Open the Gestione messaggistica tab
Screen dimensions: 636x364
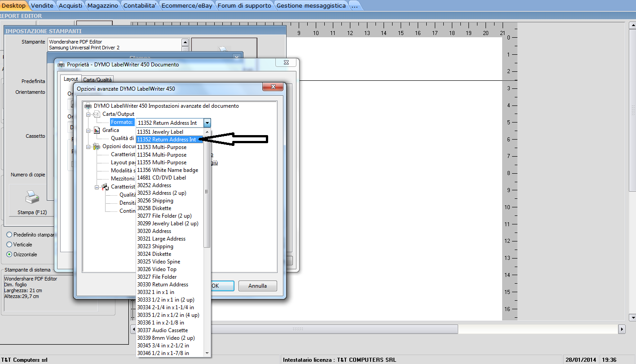pos(311,5)
